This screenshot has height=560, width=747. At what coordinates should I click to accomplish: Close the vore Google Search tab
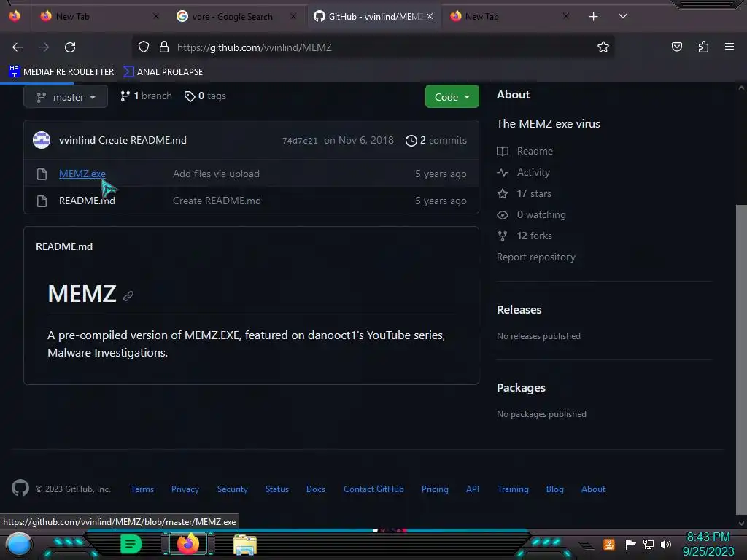[293, 16]
